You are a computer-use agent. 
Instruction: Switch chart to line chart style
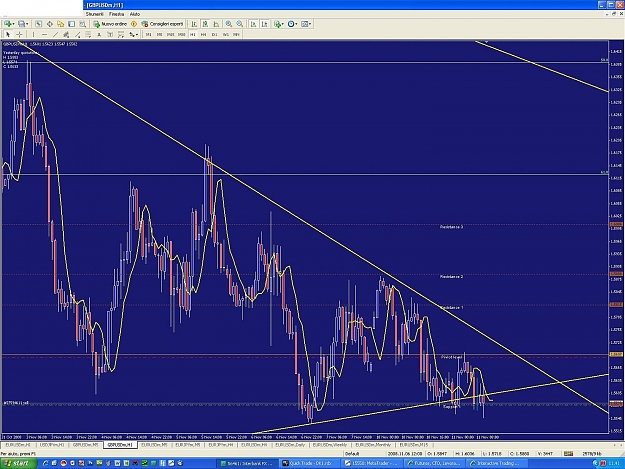point(216,24)
